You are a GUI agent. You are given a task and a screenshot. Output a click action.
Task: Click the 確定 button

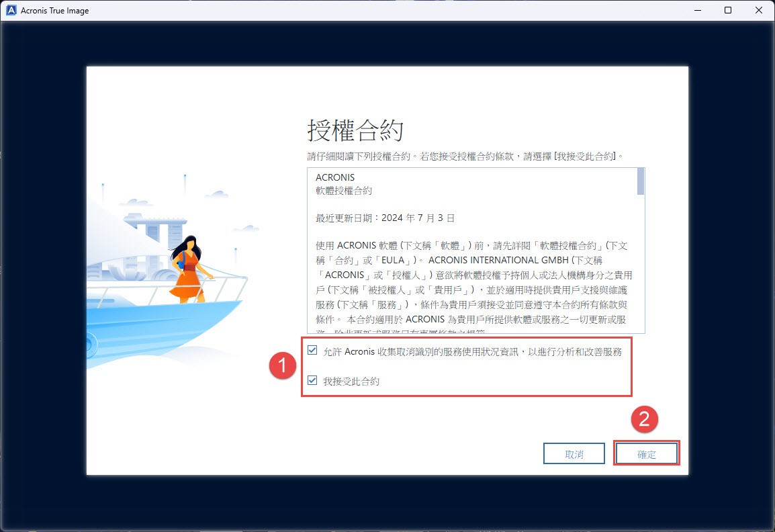click(x=647, y=453)
